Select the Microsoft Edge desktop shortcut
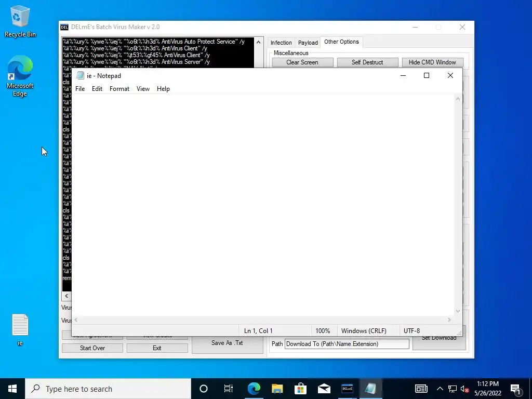The image size is (532, 399). (x=20, y=76)
